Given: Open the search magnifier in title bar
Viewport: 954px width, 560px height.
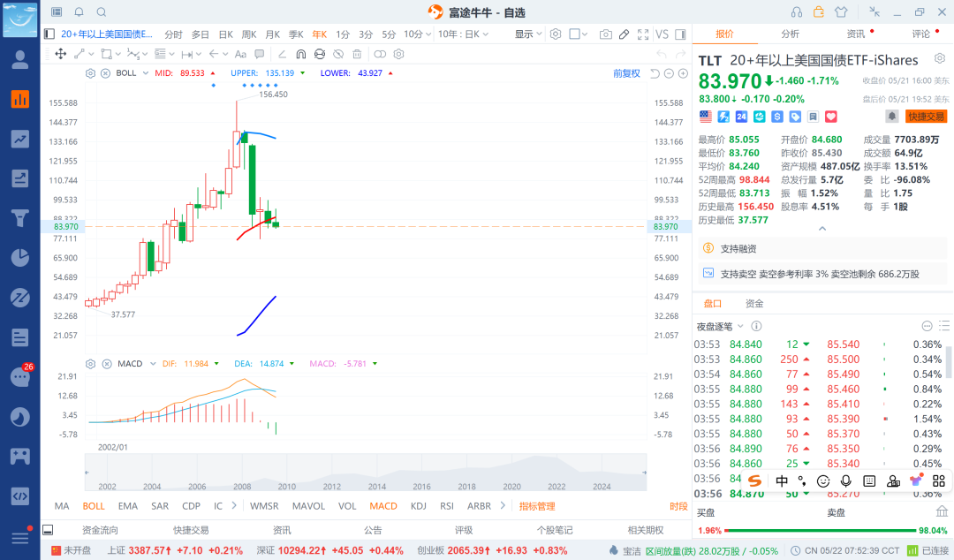Looking at the screenshot, I should click(102, 11).
